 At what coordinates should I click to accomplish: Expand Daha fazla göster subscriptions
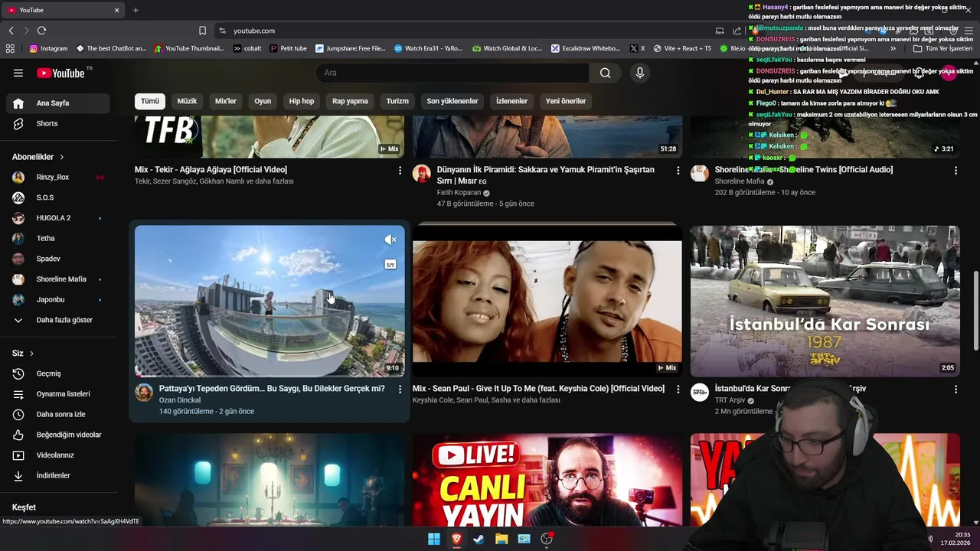pos(58,320)
